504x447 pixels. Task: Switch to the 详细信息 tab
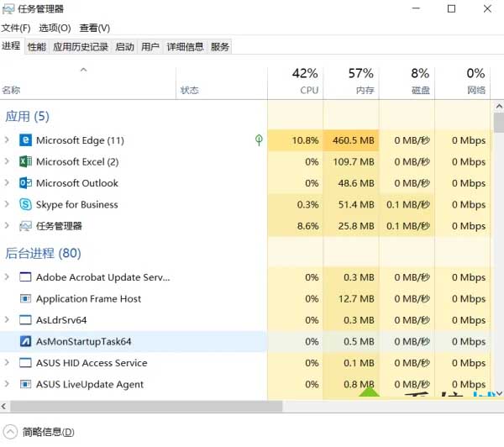[x=185, y=47]
